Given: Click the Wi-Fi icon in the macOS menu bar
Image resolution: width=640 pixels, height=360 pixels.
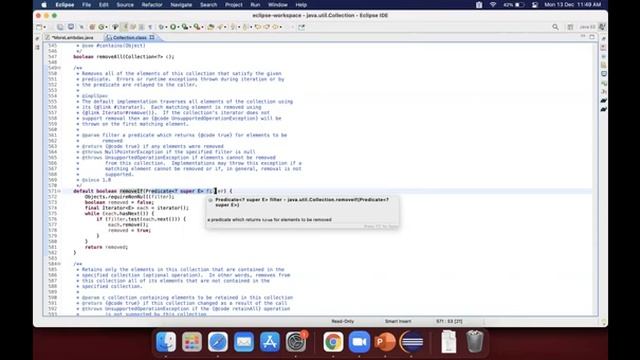Looking at the screenshot, I should [493, 5].
